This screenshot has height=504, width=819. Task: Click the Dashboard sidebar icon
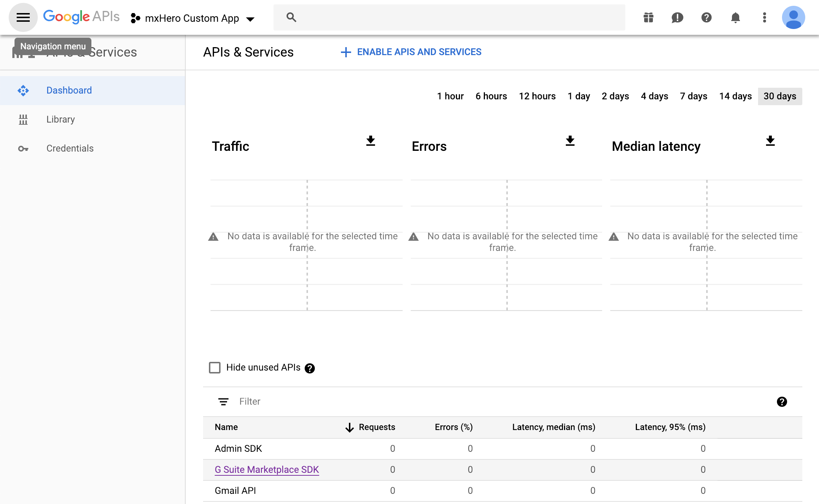(23, 90)
